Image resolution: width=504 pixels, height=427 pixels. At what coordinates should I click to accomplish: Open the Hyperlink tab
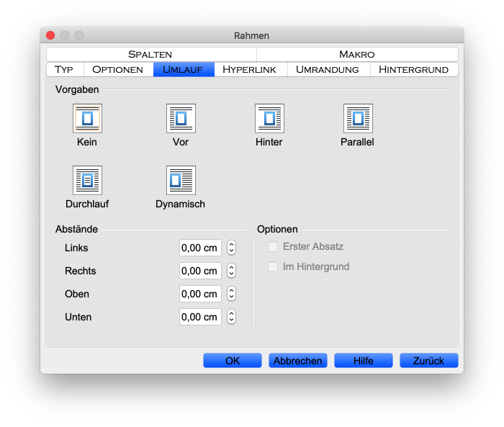click(x=251, y=69)
